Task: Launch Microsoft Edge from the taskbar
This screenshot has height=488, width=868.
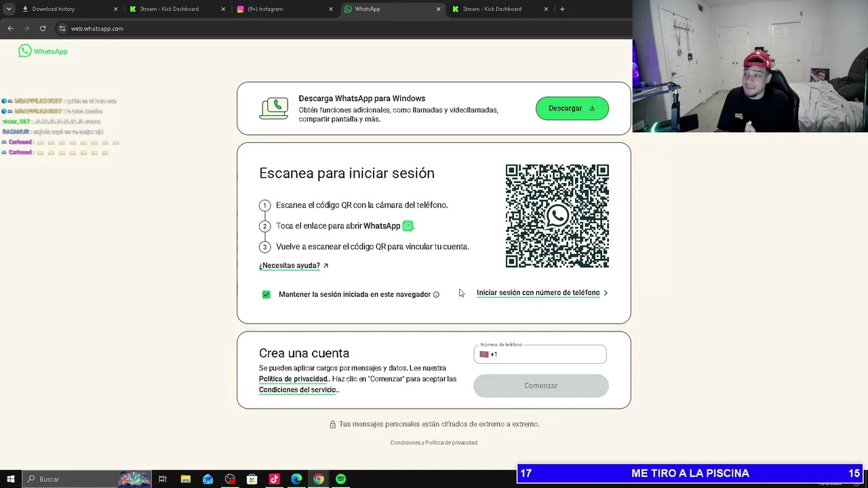Action: click(296, 479)
